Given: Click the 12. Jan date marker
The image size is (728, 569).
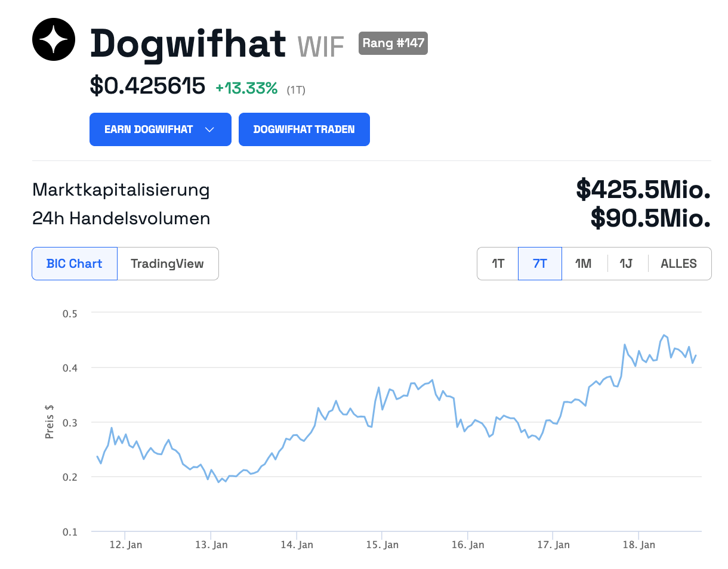Looking at the screenshot, I should coord(126,545).
